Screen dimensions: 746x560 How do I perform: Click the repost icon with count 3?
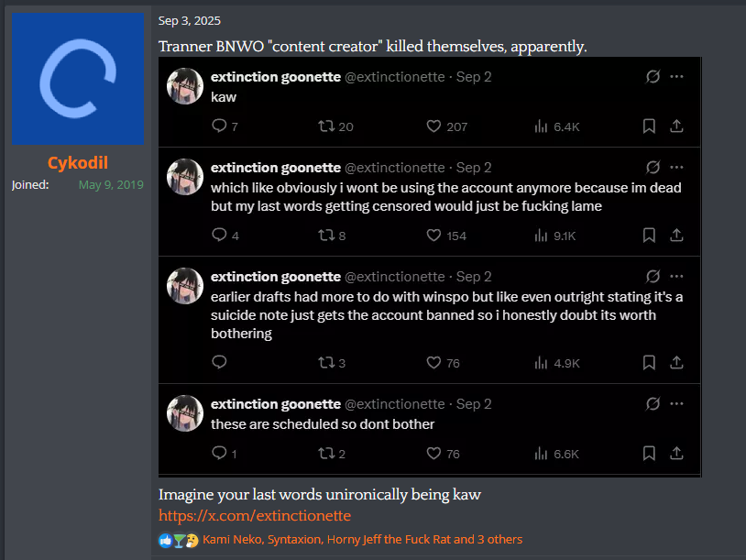tap(326, 363)
